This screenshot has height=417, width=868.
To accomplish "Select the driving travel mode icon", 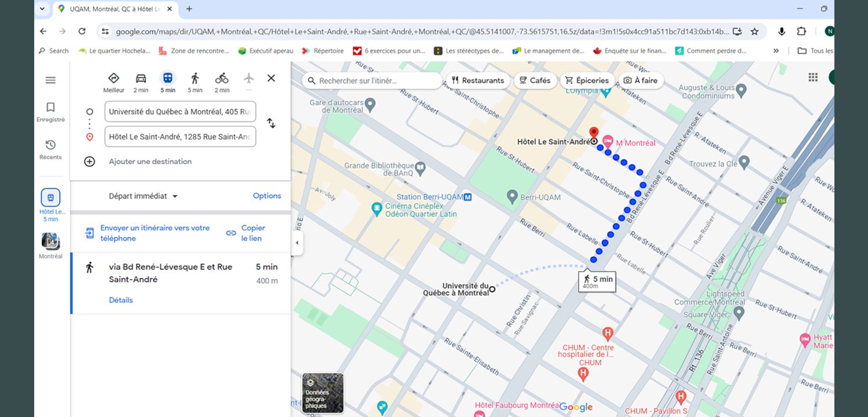I will tap(141, 79).
